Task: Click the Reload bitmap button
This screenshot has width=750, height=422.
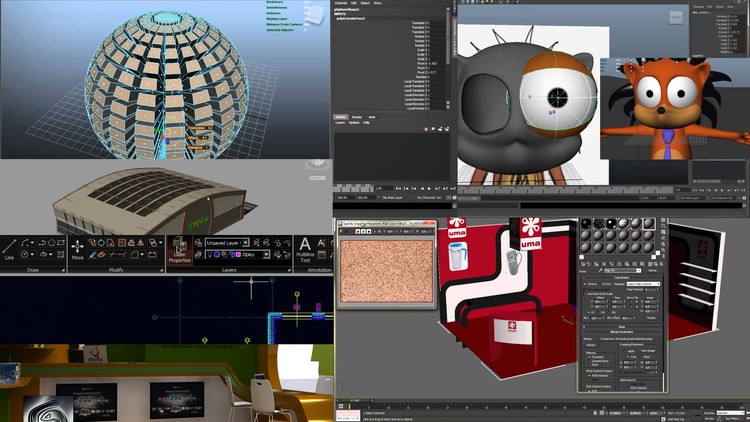Action: (x=591, y=345)
